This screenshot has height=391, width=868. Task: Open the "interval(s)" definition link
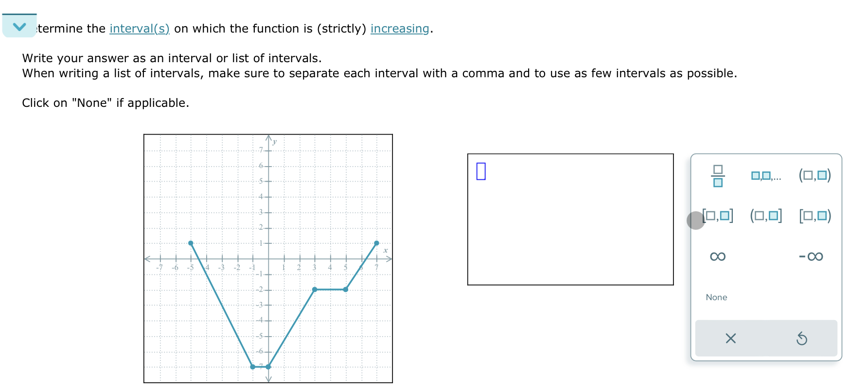139,28
